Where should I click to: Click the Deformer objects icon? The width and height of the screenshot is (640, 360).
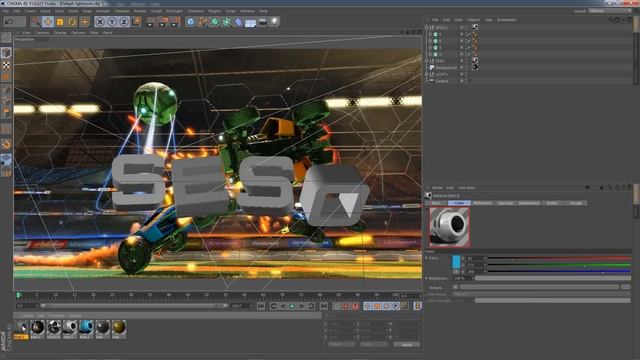pos(238,22)
